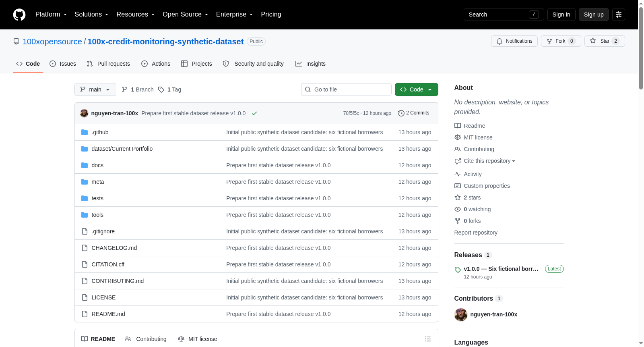Switch to the Issues tab
This screenshot has height=347, width=644.
pyautogui.click(x=63, y=64)
